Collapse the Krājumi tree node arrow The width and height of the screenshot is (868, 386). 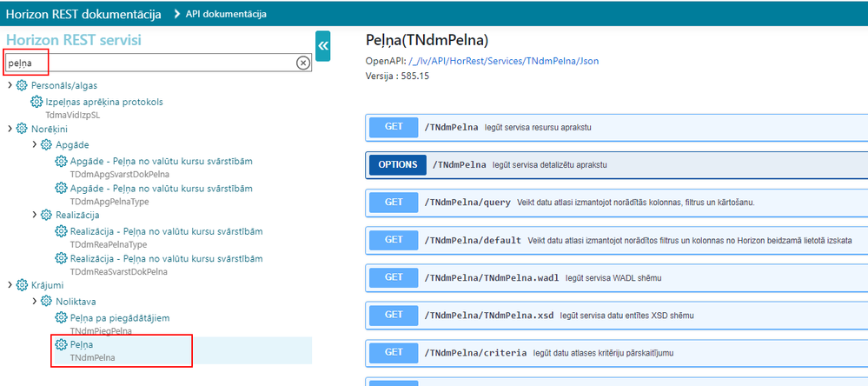click(x=10, y=285)
